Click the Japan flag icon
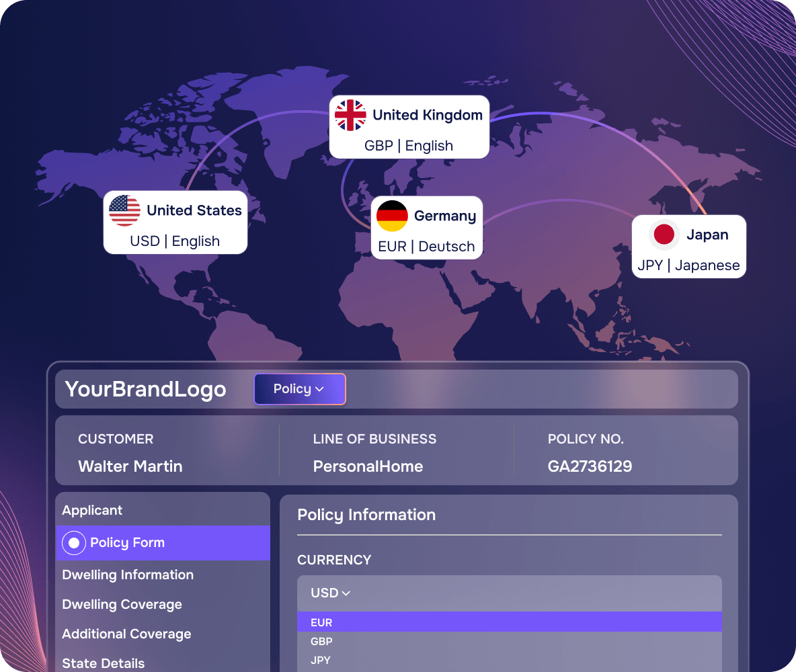 (x=664, y=235)
